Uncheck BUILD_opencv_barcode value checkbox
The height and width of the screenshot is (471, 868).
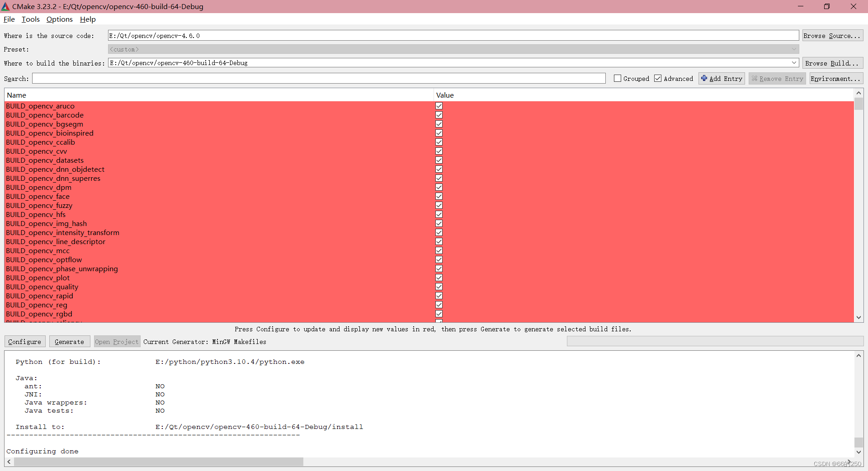(439, 115)
